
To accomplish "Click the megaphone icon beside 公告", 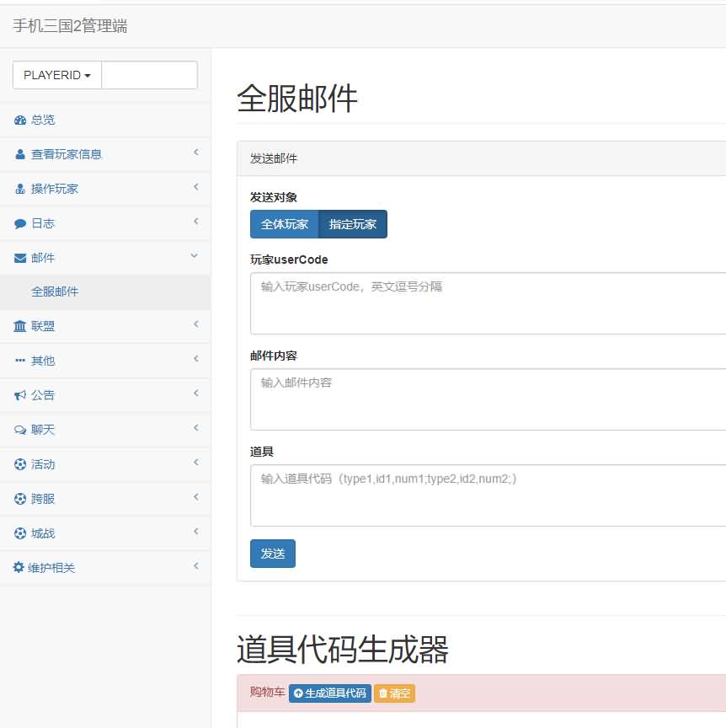I will click(x=20, y=395).
